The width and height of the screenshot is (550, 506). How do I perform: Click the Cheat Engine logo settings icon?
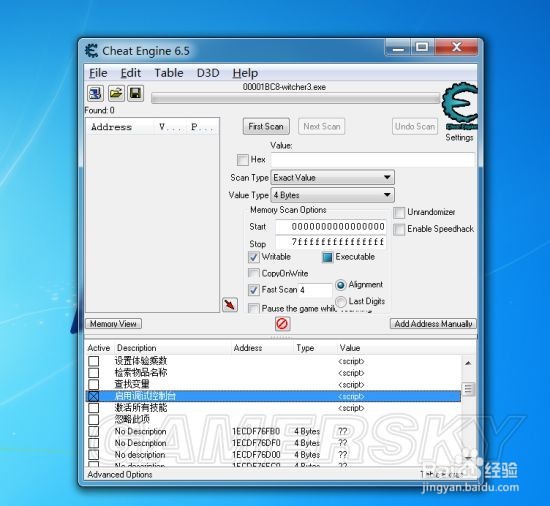click(x=460, y=106)
